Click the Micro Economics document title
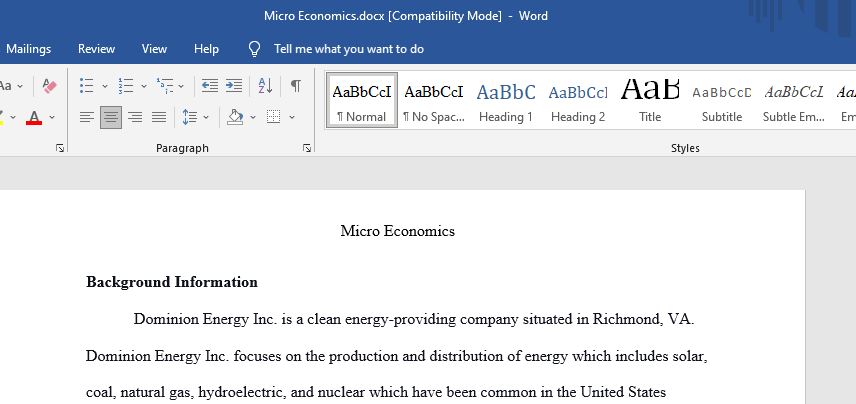This screenshot has width=856, height=404. pos(397,231)
